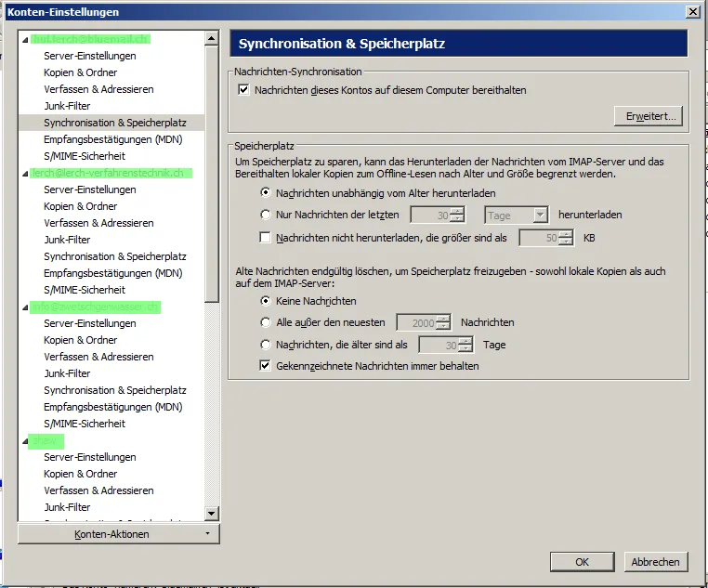Collapse the zhaw account triangle
This screenshot has width=708, height=588.
[25, 441]
